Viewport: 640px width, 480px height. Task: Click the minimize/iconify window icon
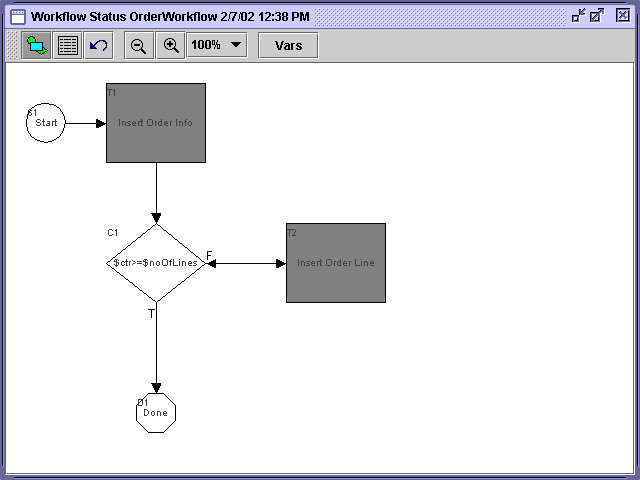click(578, 16)
